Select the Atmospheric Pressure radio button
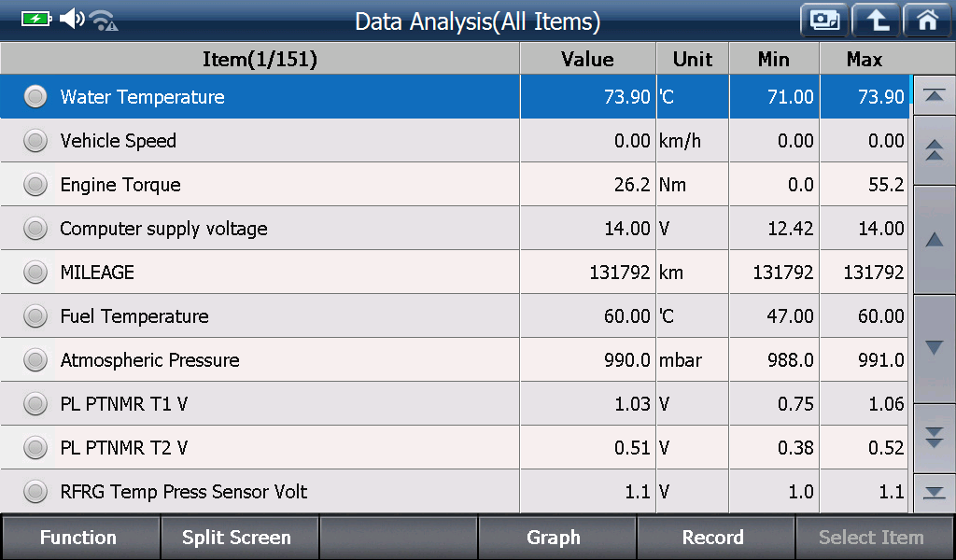 tap(35, 359)
